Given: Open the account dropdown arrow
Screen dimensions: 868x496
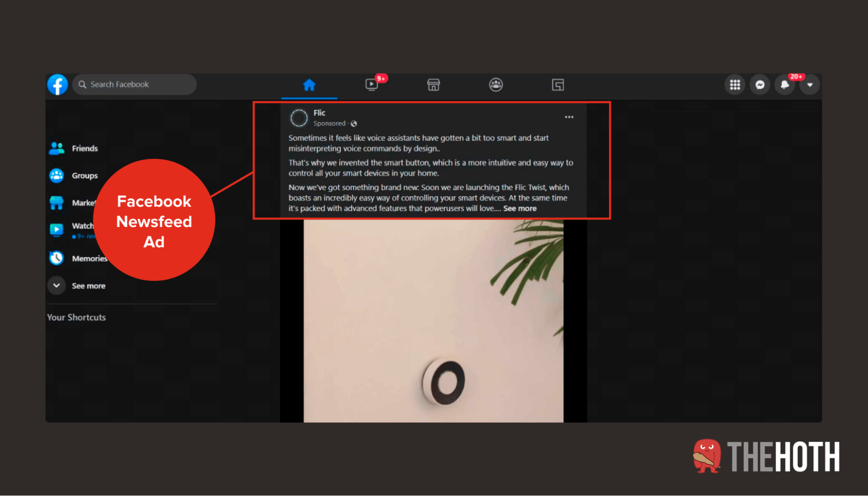Looking at the screenshot, I should pyautogui.click(x=810, y=85).
